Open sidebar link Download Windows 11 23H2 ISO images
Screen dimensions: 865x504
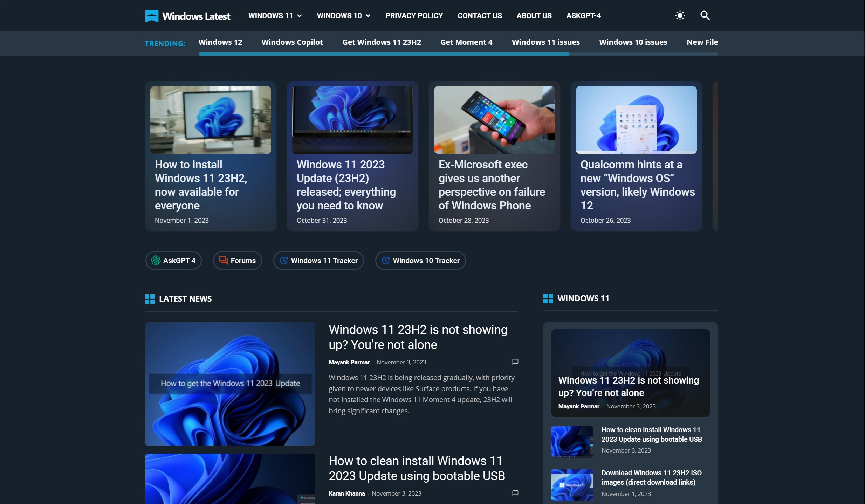coord(652,477)
